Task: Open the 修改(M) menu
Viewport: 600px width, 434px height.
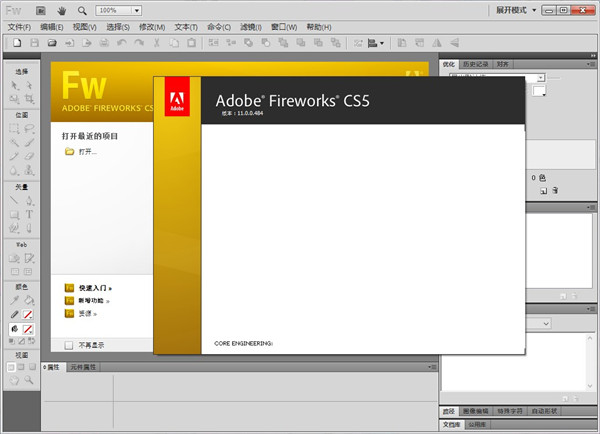Action: point(152,27)
